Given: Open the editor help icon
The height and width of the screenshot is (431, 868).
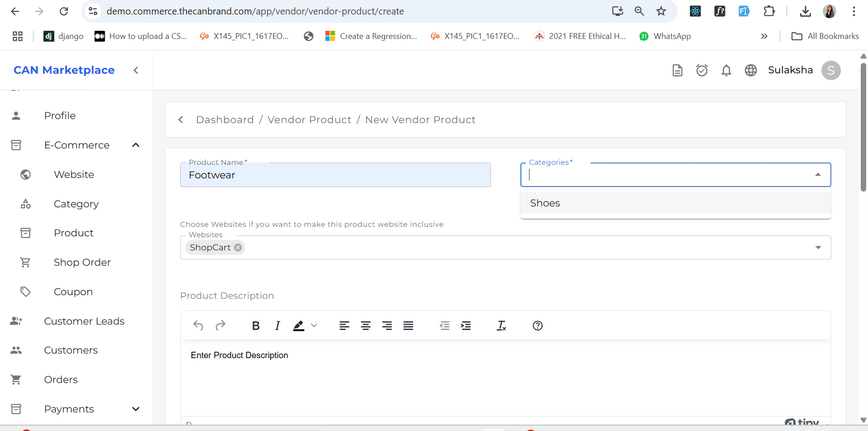Looking at the screenshot, I should (x=538, y=326).
